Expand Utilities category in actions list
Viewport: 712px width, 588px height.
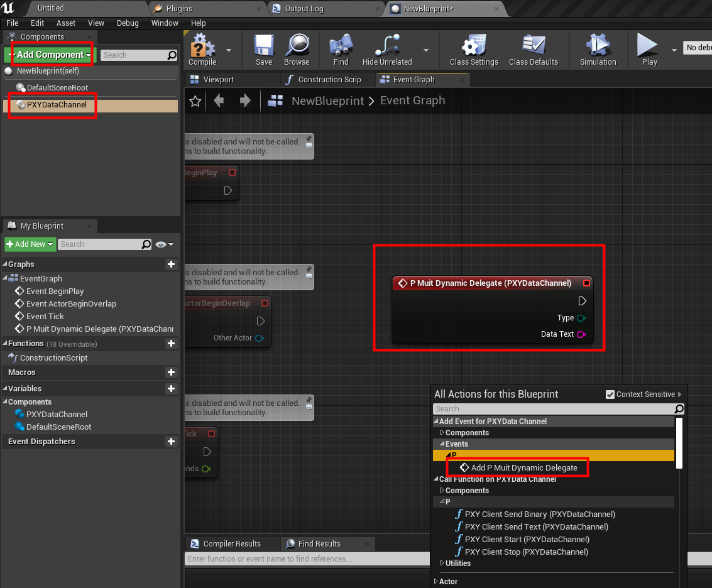click(442, 563)
